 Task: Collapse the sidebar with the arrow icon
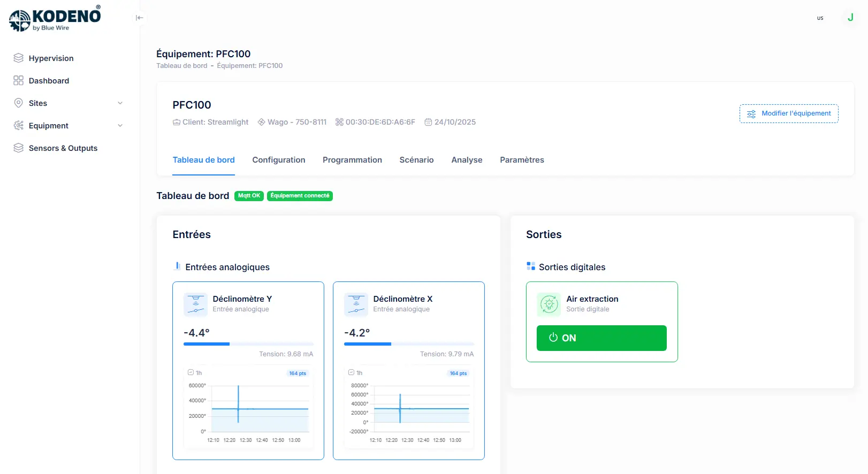pos(140,18)
